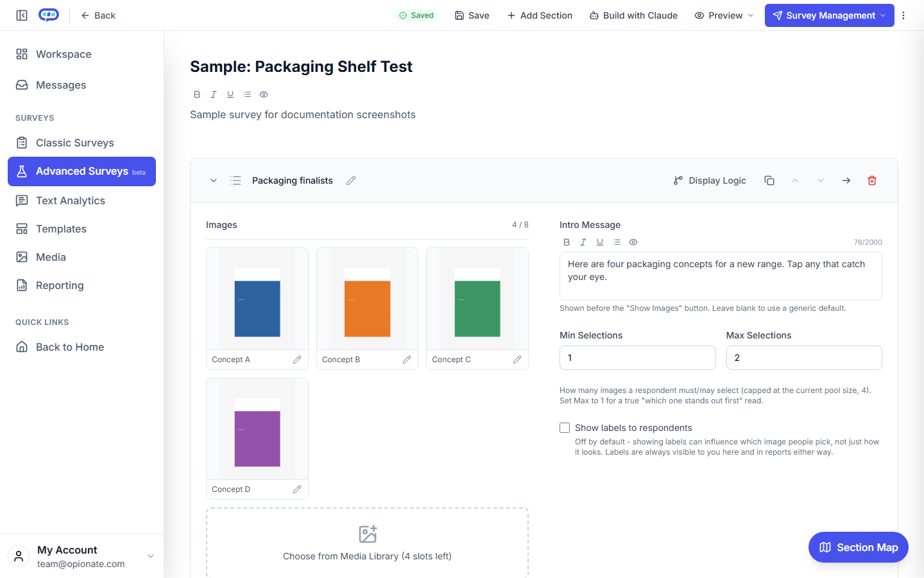Edit the Packaging finalists section name
The image size is (924, 578).
[x=351, y=180]
